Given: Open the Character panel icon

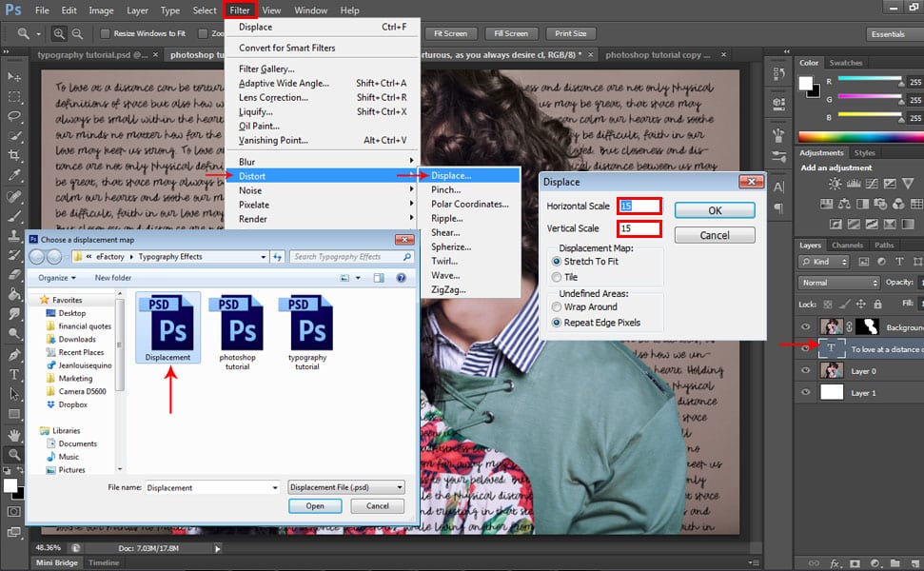Looking at the screenshot, I should (x=778, y=188).
